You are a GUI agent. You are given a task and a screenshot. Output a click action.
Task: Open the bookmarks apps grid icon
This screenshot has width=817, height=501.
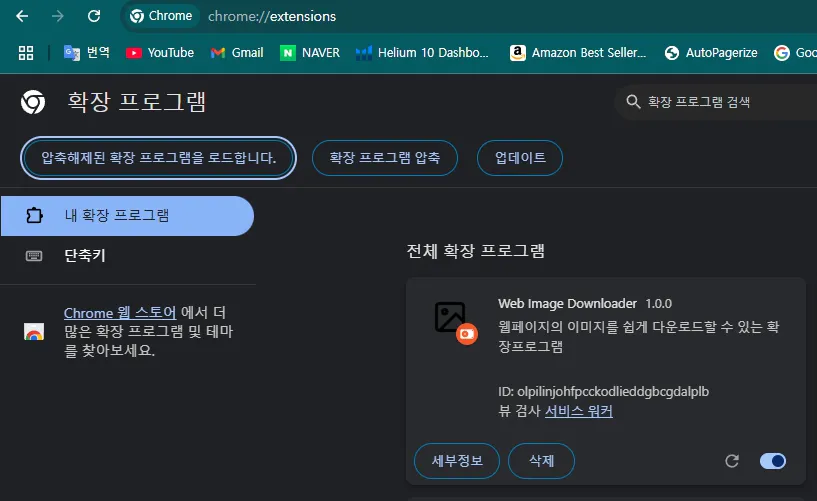coord(26,53)
